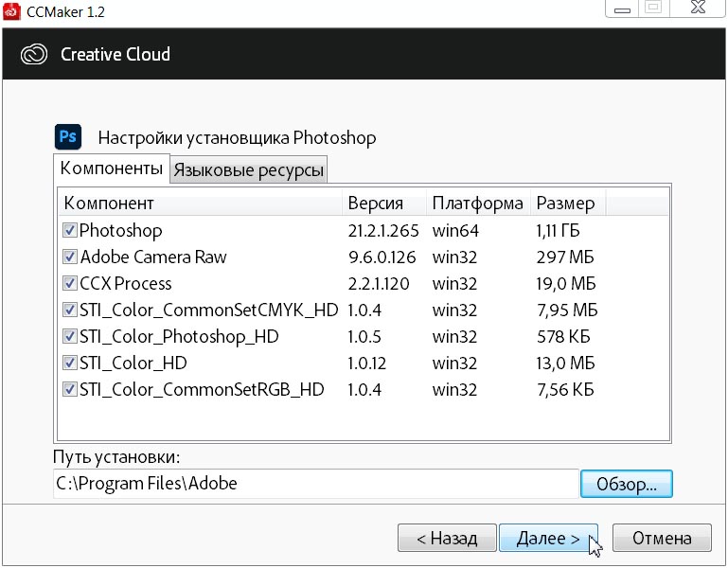
Task: Uncheck STI_Color_CommonSetCMYK_HD checkbox
Action: (70, 310)
